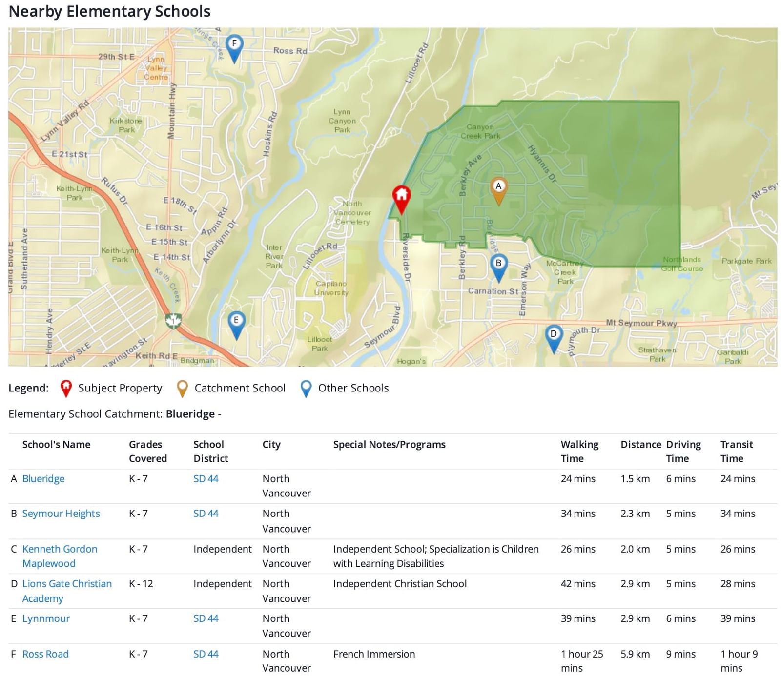781x700 pixels.
Task: Click the Driving Time column header
Action: pos(683,452)
